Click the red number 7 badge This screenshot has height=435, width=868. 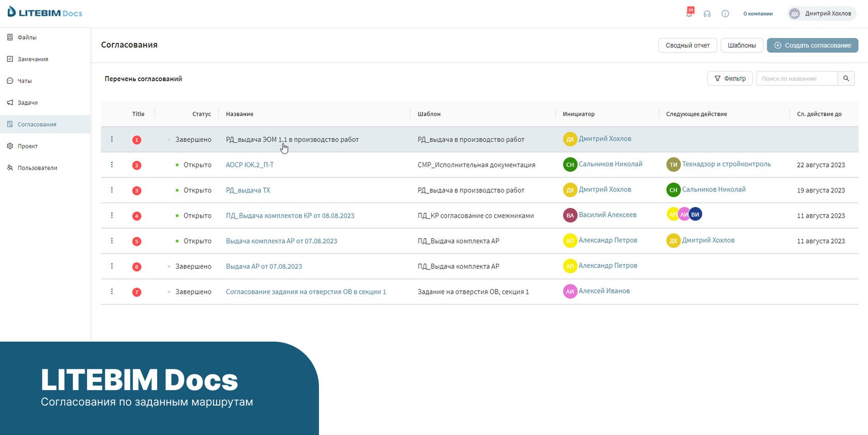point(136,292)
